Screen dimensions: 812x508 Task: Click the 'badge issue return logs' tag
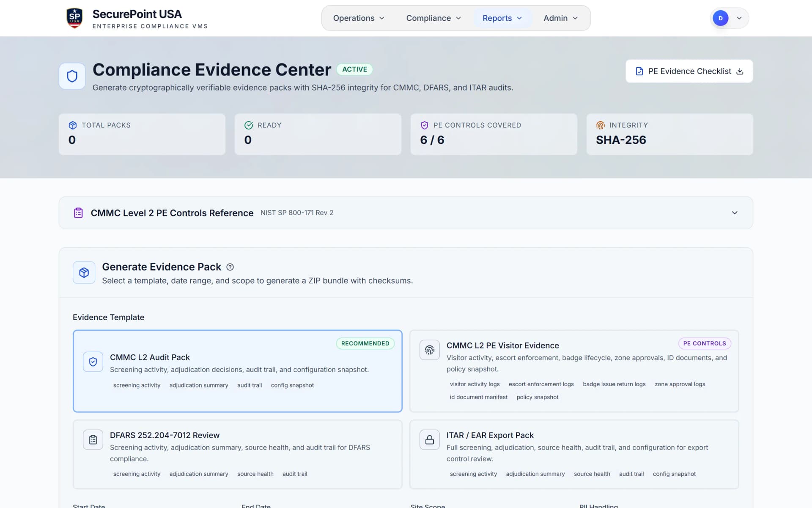coord(614,384)
